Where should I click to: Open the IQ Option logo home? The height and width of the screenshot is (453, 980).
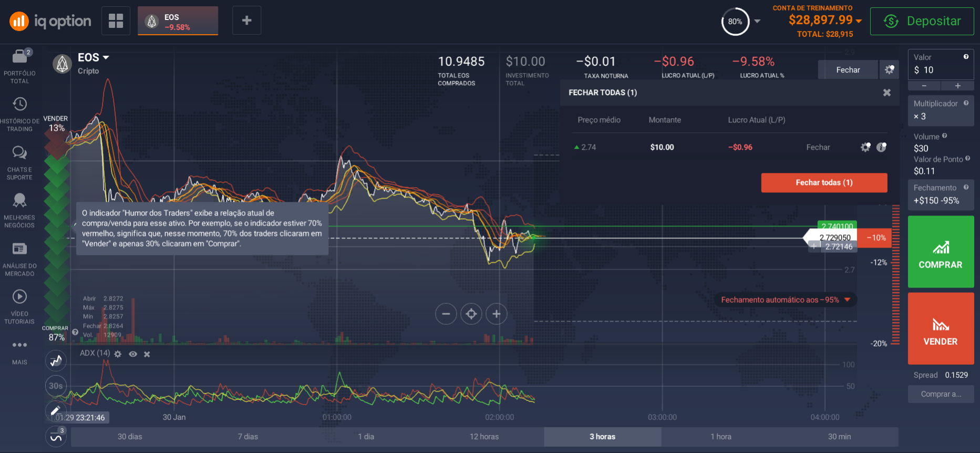pyautogui.click(x=50, y=21)
